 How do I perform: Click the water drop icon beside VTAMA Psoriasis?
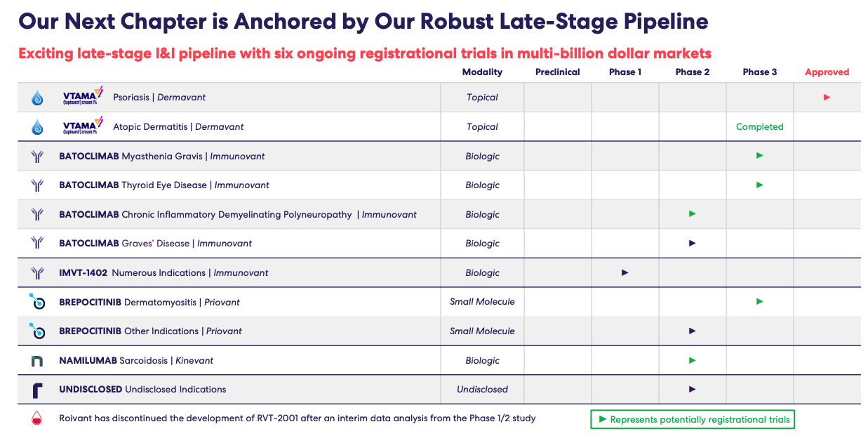(37, 98)
